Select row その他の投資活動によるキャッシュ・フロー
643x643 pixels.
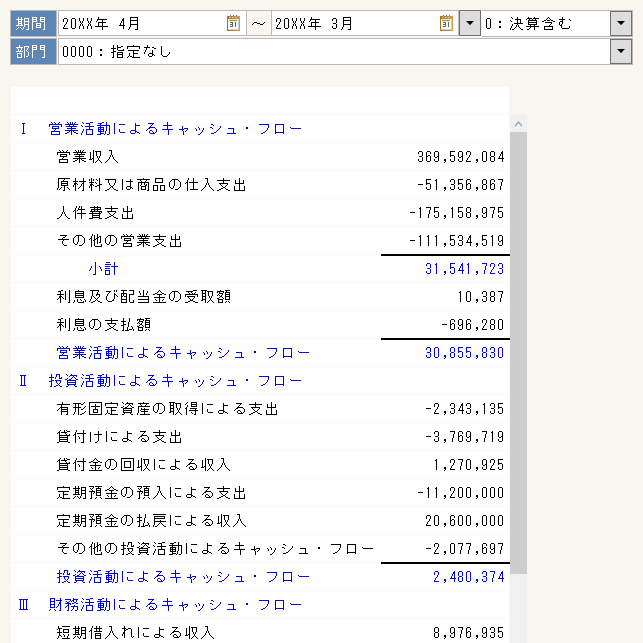click(260, 549)
